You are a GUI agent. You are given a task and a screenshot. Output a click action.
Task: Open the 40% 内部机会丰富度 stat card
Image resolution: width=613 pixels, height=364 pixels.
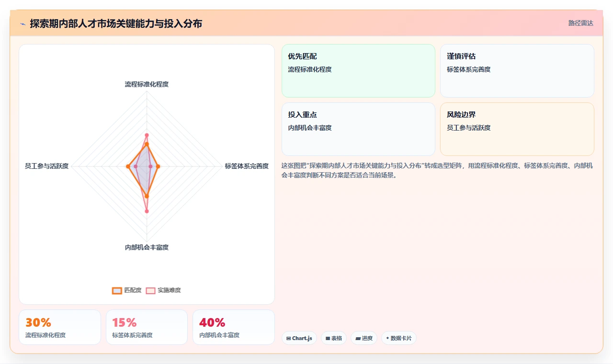point(234,327)
